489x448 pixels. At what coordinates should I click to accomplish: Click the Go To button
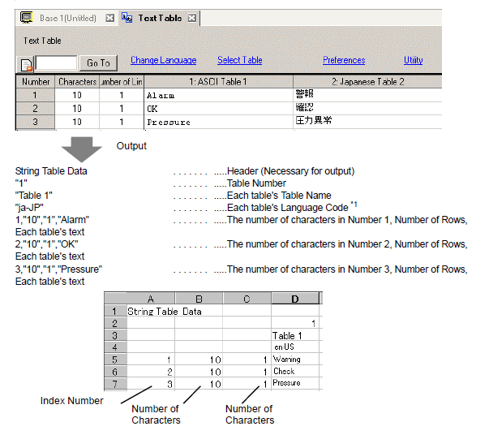98,63
